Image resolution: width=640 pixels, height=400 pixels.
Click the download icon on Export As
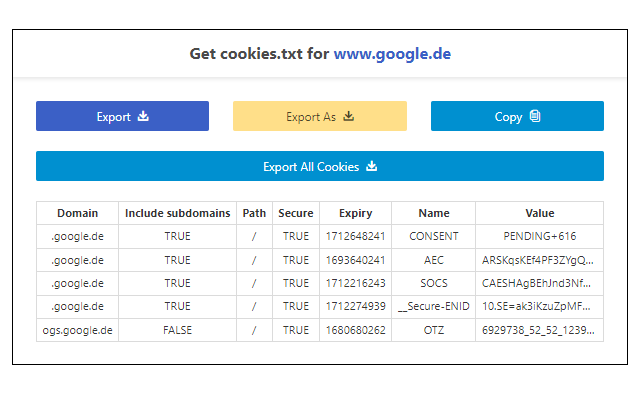349,116
